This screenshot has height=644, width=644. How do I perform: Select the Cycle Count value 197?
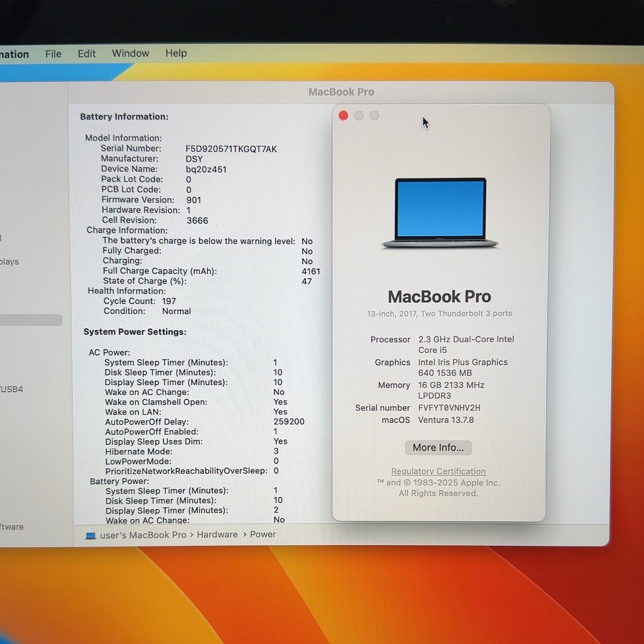169,301
